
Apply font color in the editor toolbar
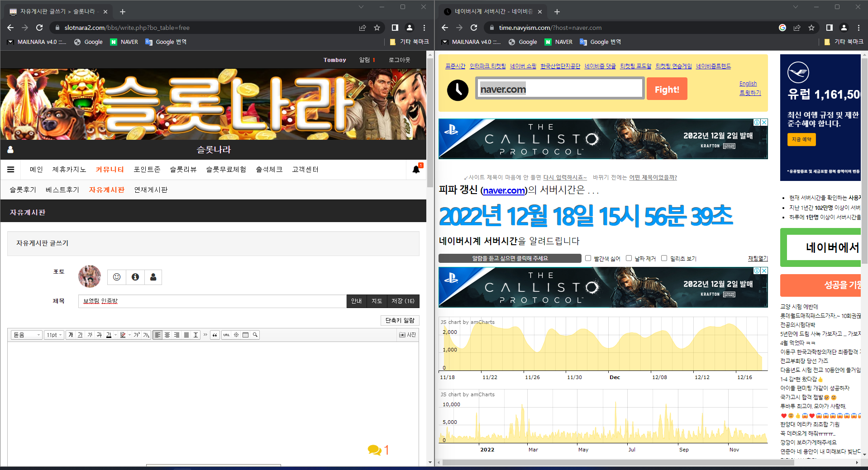tap(109, 335)
